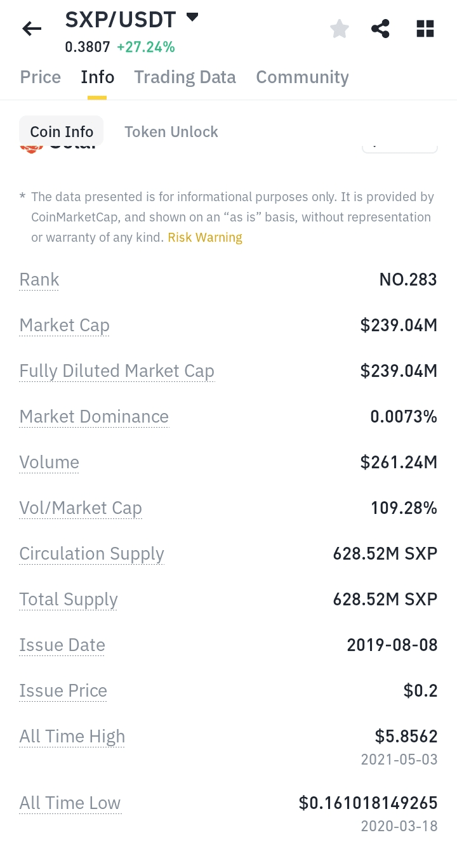
Task: Open the grid menu icon
Action: (x=425, y=29)
